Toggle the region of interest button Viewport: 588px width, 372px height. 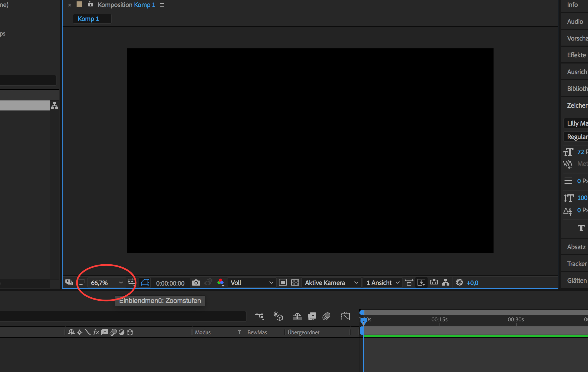[283, 282]
